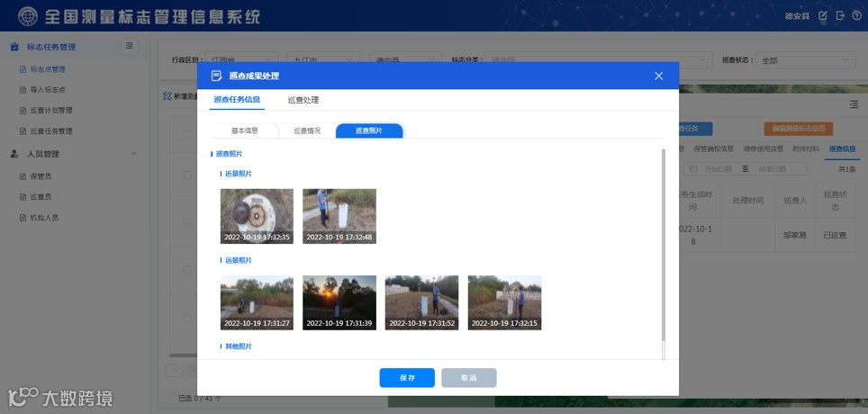
Task: Select the 巡查照片 sub-tab
Action: point(369,130)
